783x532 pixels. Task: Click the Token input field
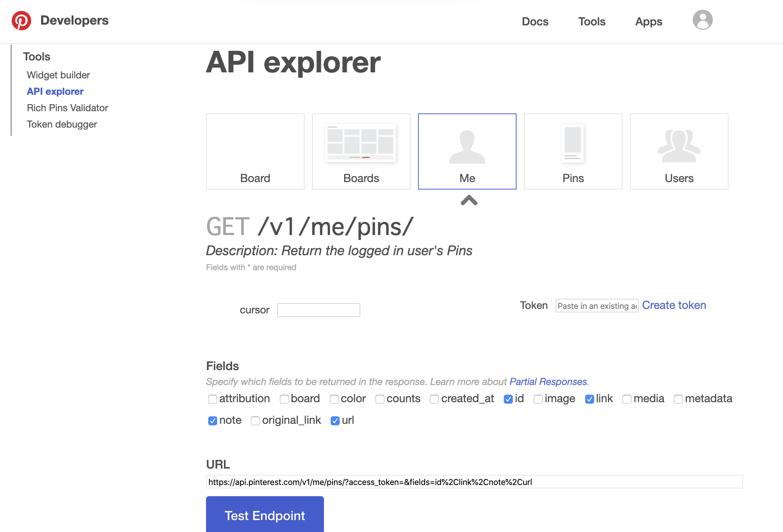tap(597, 306)
